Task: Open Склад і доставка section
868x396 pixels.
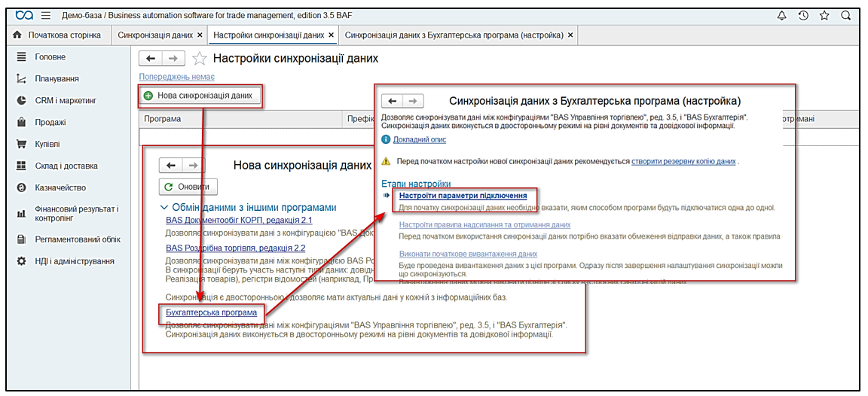Action: pos(66,166)
